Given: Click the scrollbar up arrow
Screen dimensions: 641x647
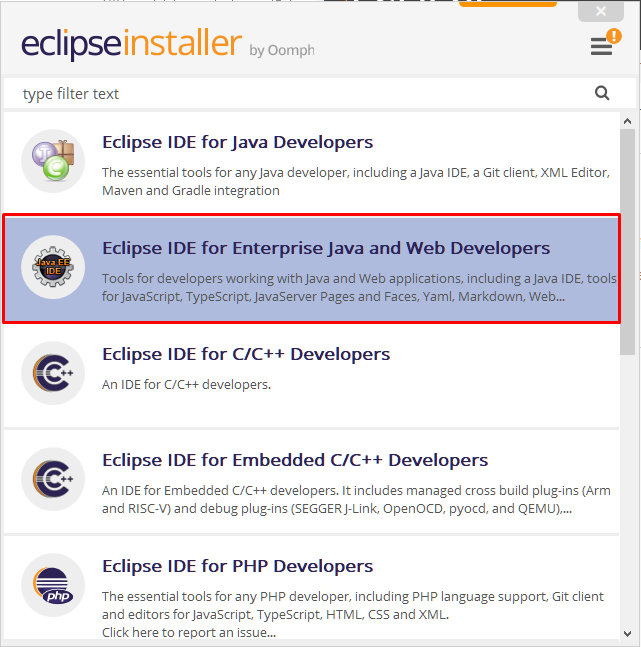Looking at the screenshot, I should (627, 121).
